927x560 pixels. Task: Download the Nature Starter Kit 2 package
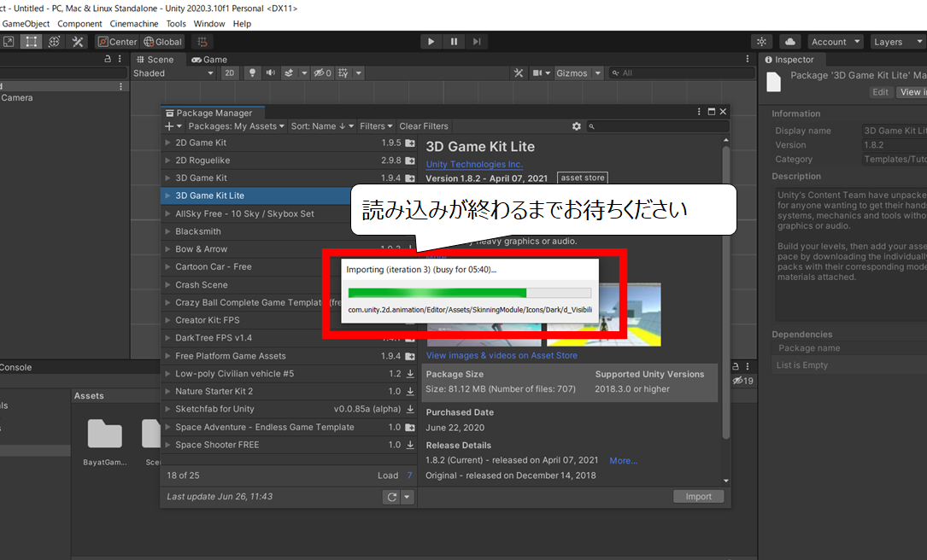point(410,392)
